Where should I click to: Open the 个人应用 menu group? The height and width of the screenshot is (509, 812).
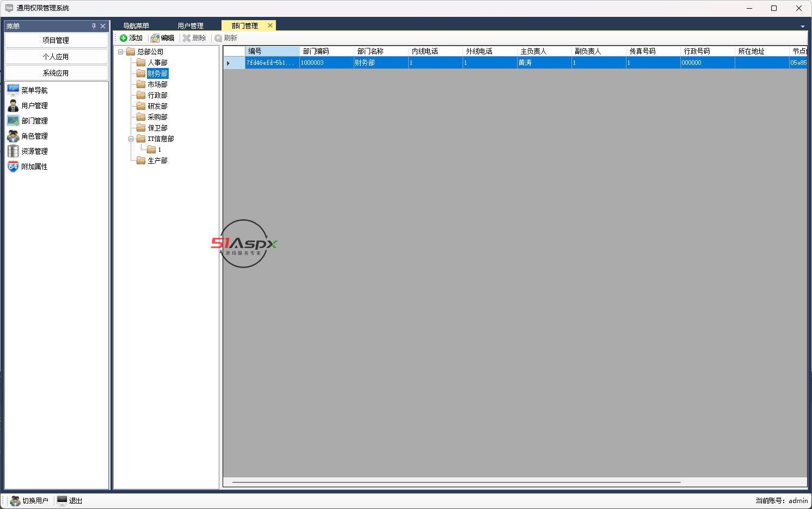pyautogui.click(x=56, y=57)
